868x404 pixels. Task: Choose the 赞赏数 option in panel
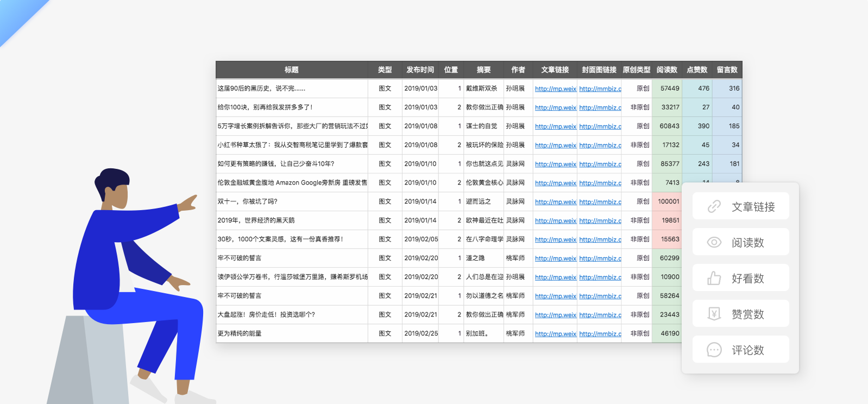(x=747, y=314)
